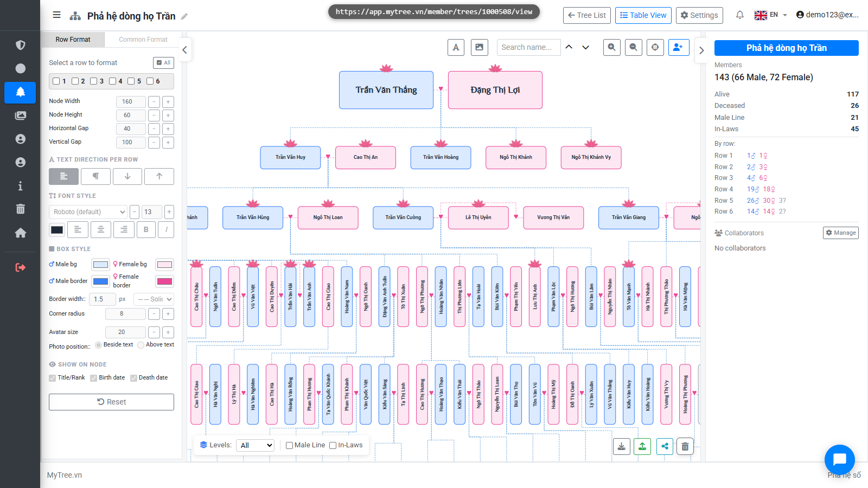This screenshot has width=868, height=488.
Task: Open the image/background tool icon
Action: click(480, 47)
